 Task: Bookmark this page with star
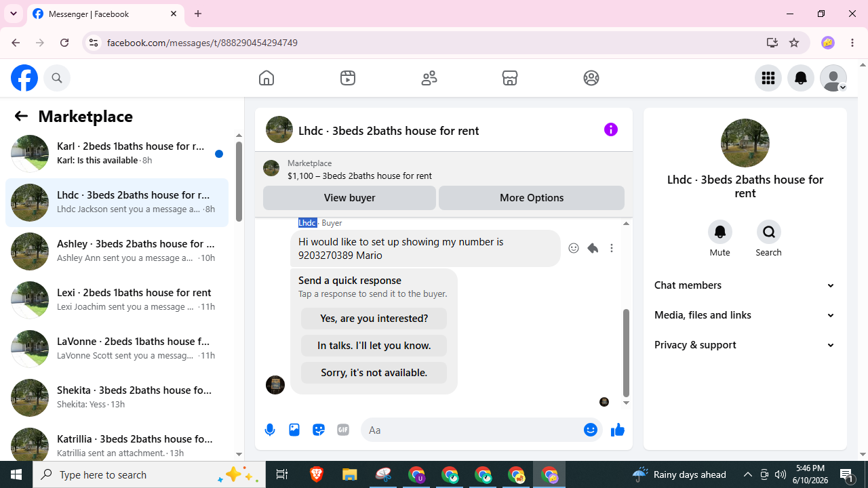click(x=794, y=43)
